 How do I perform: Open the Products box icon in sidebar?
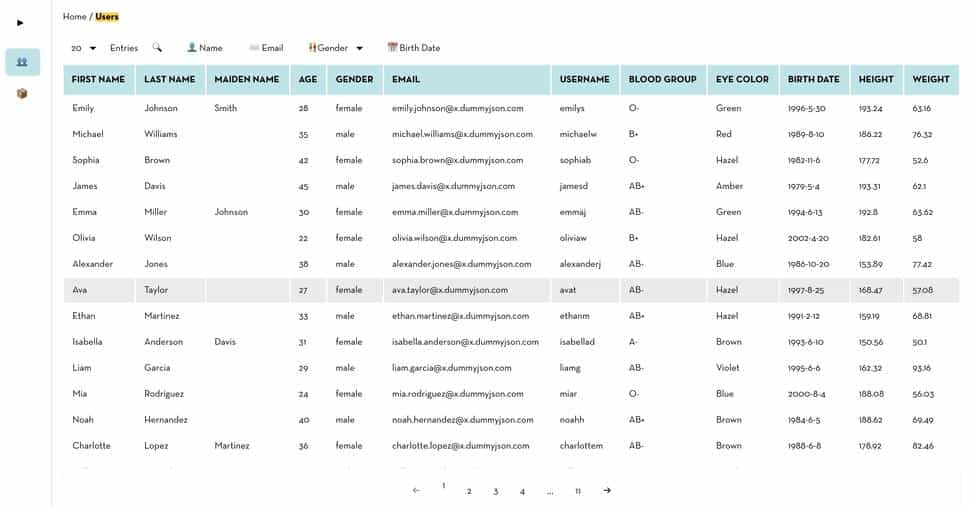coord(22,94)
